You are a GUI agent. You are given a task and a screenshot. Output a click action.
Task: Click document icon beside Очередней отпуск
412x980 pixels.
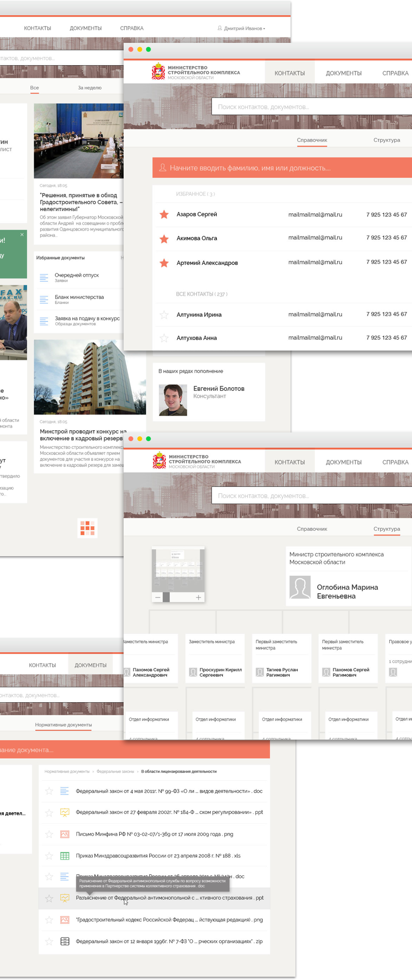44,278
